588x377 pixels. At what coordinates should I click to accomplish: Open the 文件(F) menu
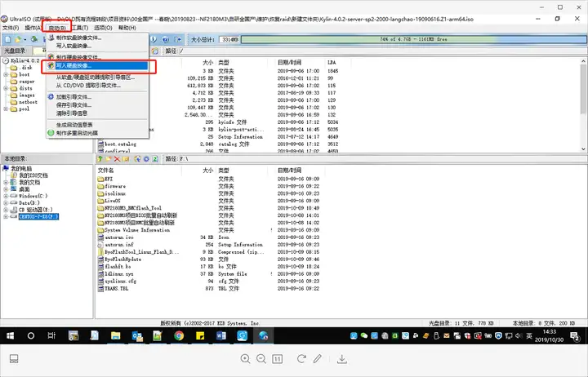[x=11, y=28]
